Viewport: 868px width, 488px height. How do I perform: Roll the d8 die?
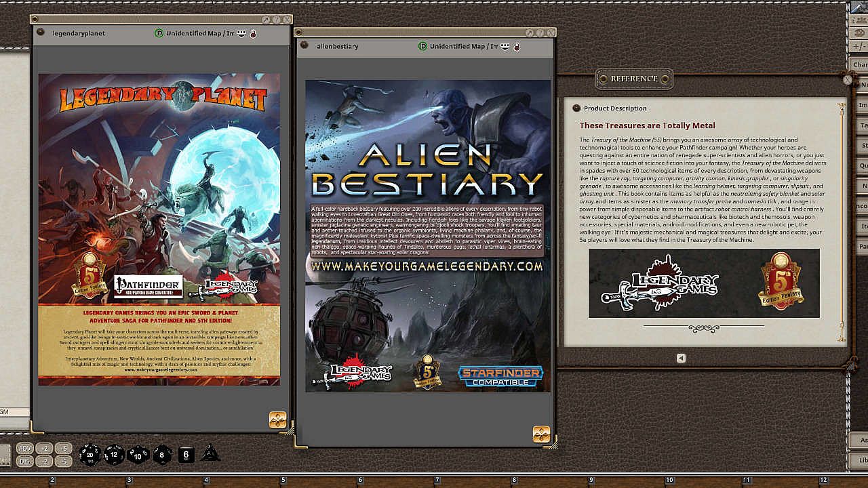click(x=162, y=454)
